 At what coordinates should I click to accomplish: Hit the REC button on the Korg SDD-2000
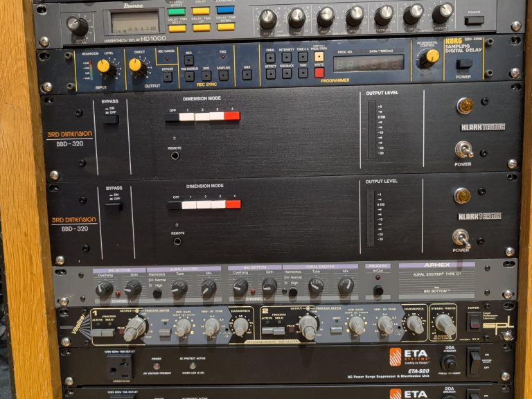188,60
